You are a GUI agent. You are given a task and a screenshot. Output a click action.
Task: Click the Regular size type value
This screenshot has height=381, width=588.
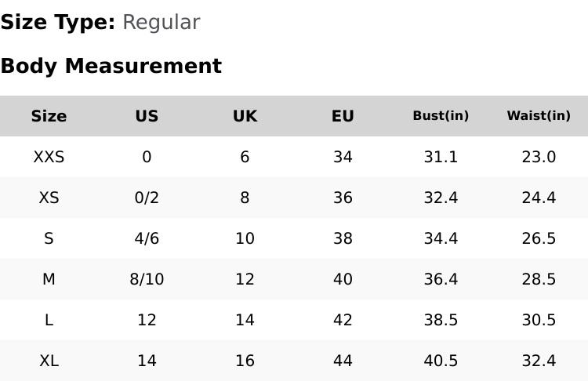[x=161, y=22]
